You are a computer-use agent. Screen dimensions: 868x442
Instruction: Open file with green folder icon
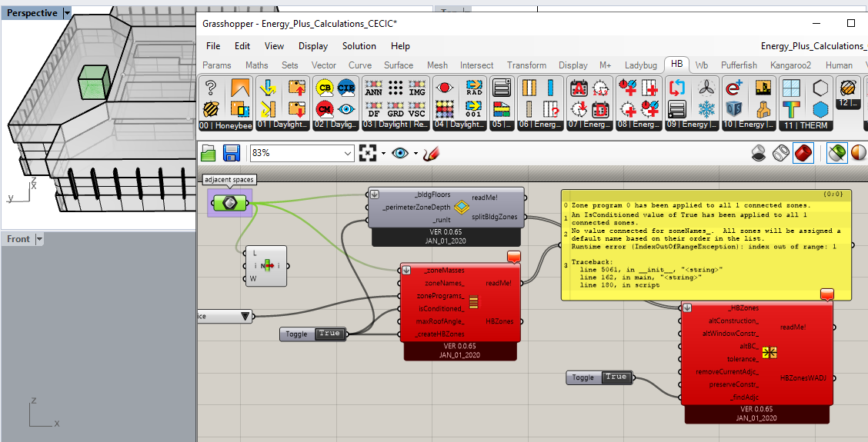(x=208, y=153)
